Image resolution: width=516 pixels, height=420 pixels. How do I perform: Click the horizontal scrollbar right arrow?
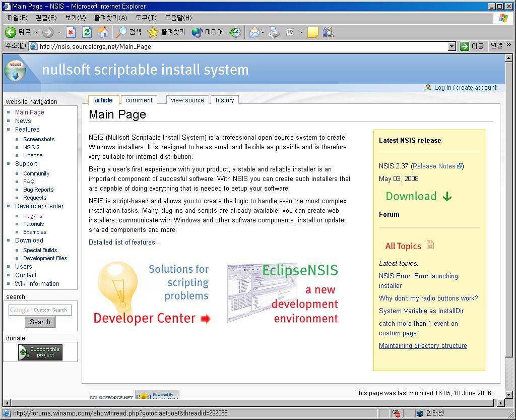click(x=500, y=402)
